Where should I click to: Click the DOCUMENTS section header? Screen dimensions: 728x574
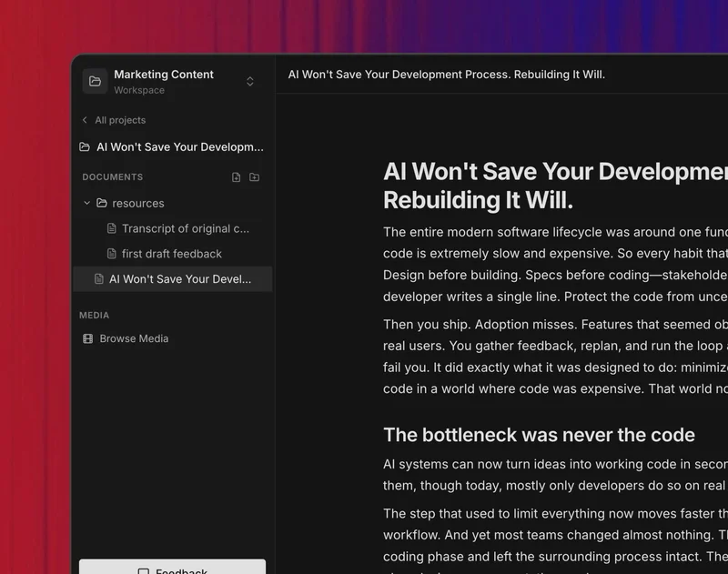tap(113, 177)
